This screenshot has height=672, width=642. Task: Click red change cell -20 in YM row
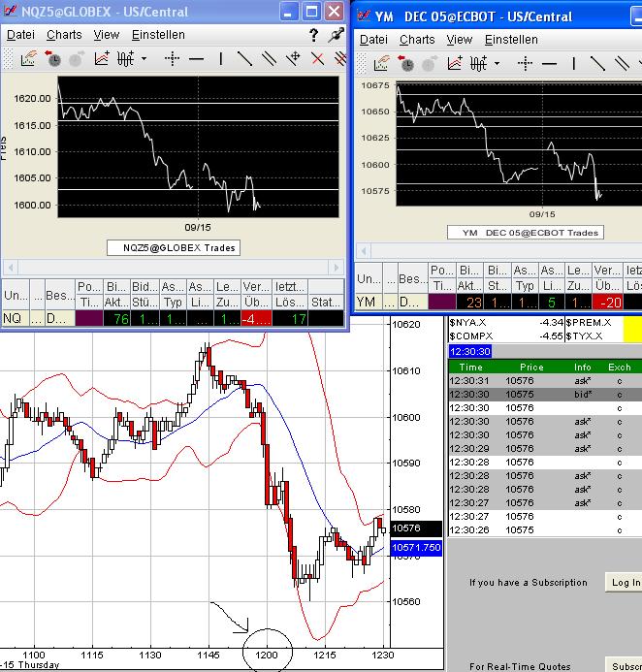[607, 303]
